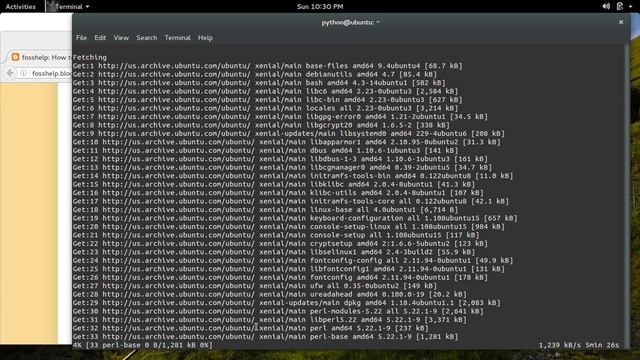The width and height of the screenshot is (640, 360).
Task: Click the Get:12 libdbus-1-3 line
Action: click(x=280, y=159)
